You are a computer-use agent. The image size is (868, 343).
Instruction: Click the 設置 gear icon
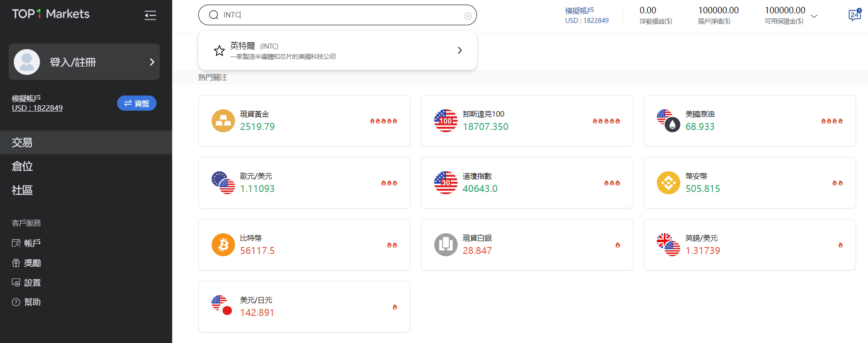tap(16, 282)
